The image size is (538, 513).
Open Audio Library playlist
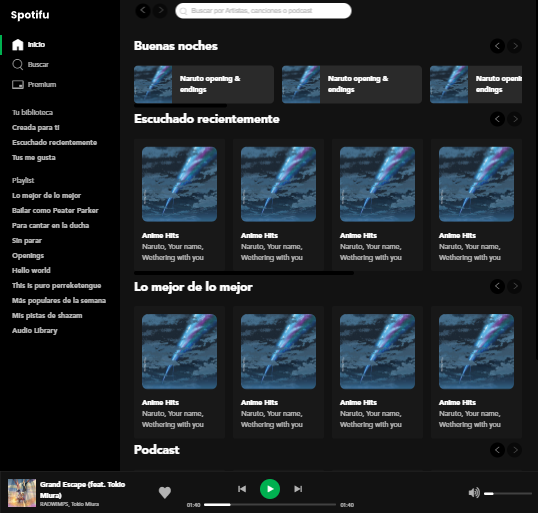[35, 330]
